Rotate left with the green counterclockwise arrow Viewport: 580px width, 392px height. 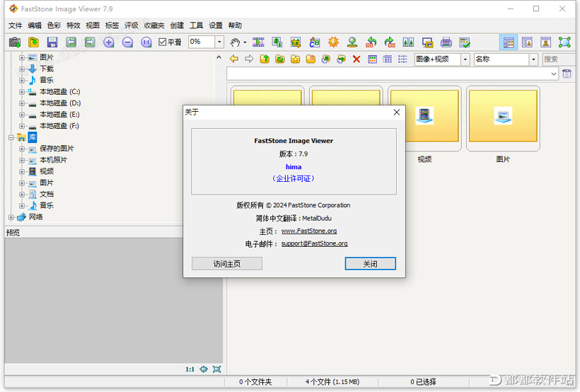[371, 42]
